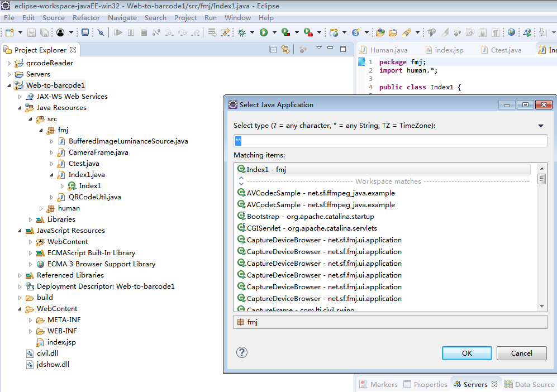Select civil.dll in Project Explorer
Viewport: 557px width, 392px height.
pos(47,353)
